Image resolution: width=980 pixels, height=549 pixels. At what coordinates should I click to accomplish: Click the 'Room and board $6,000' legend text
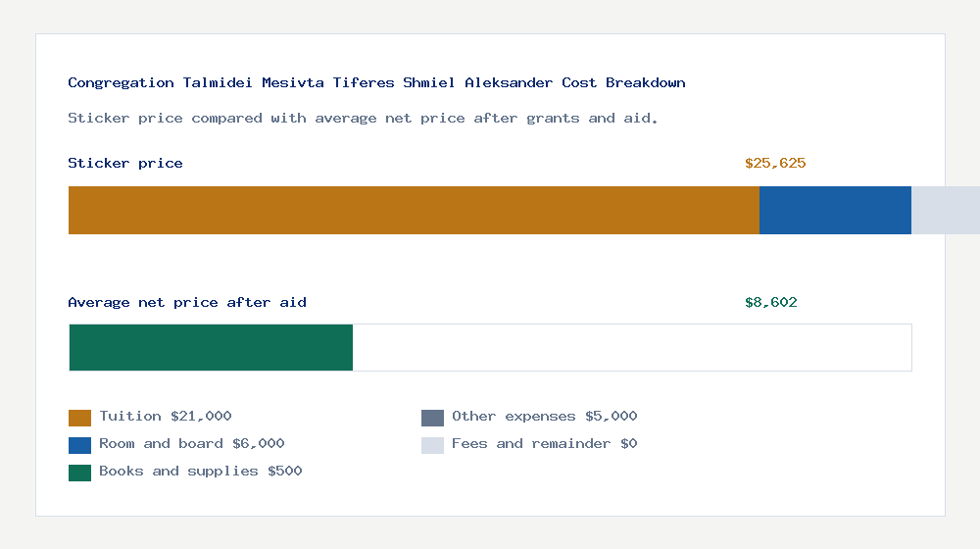[x=192, y=444]
